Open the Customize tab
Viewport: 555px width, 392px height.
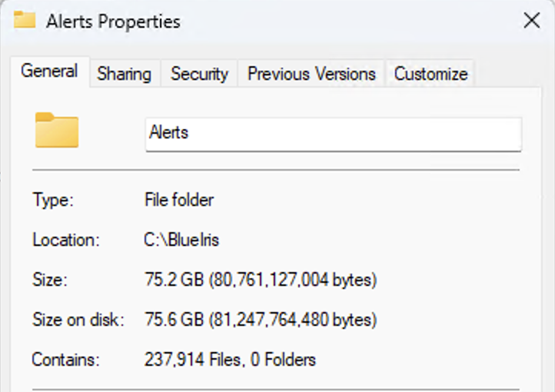click(430, 74)
